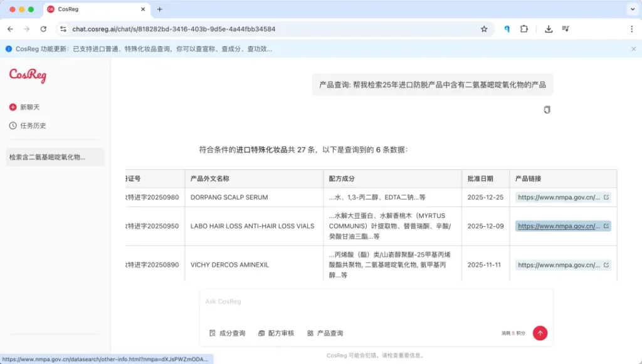Dismiss the CosReg update notification banner
The height and width of the screenshot is (364, 642).
coord(633,49)
